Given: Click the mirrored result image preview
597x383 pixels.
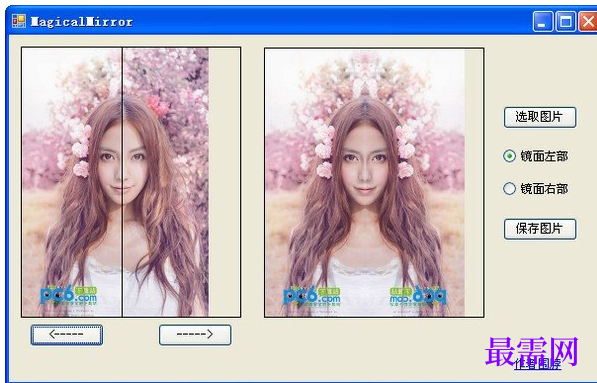Looking at the screenshot, I should pos(365,183).
